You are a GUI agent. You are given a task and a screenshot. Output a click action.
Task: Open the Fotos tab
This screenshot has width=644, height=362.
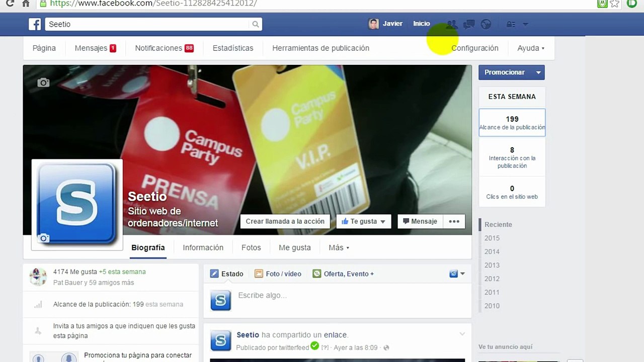click(x=251, y=247)
